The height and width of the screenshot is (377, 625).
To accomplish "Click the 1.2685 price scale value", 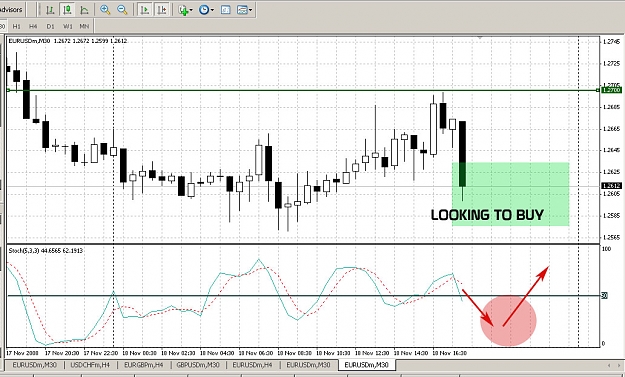I will 611,107.
